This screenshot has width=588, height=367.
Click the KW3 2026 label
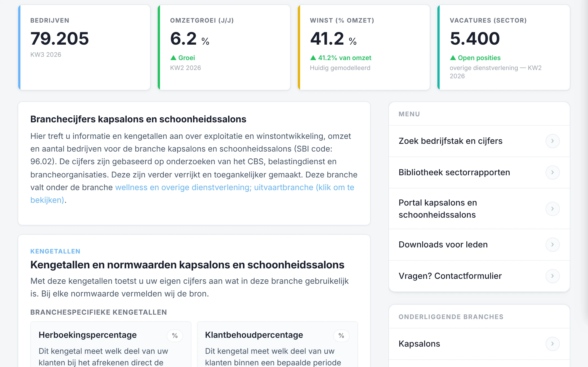click(46, 55)
